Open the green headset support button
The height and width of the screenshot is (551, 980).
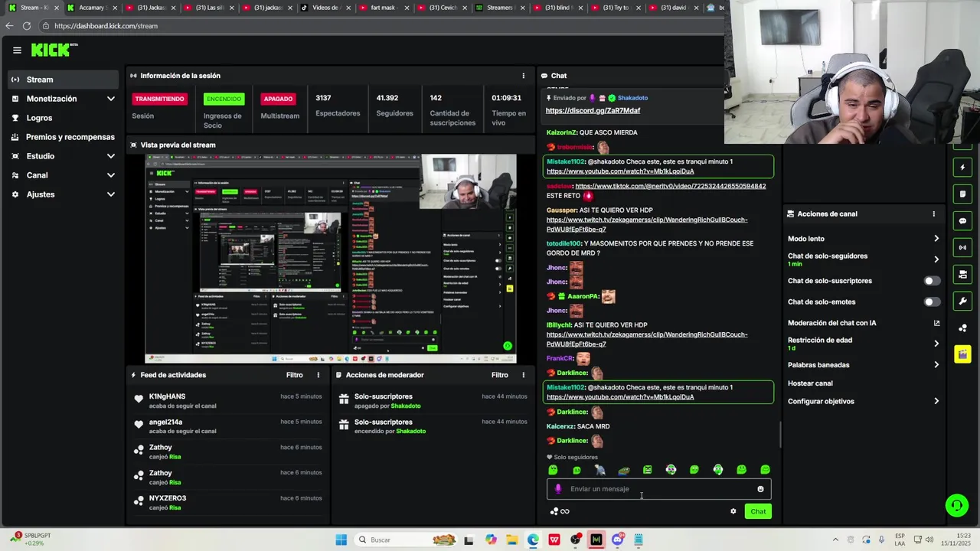tap(956, 505)
